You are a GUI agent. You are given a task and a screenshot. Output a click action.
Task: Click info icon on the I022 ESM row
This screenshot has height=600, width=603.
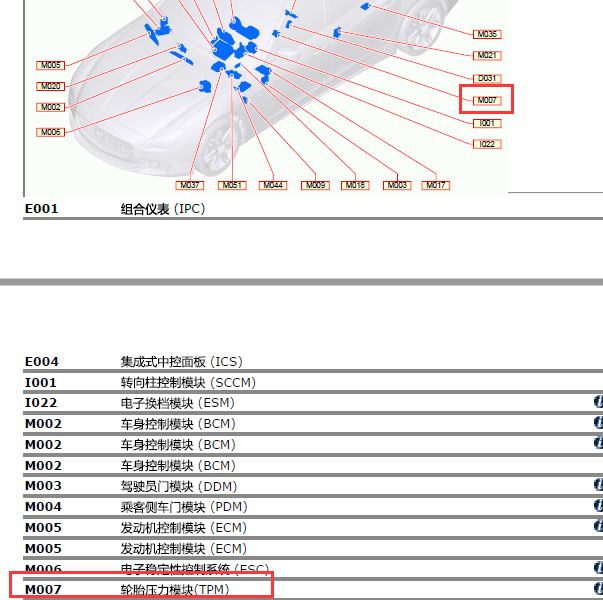click(598, 402)
